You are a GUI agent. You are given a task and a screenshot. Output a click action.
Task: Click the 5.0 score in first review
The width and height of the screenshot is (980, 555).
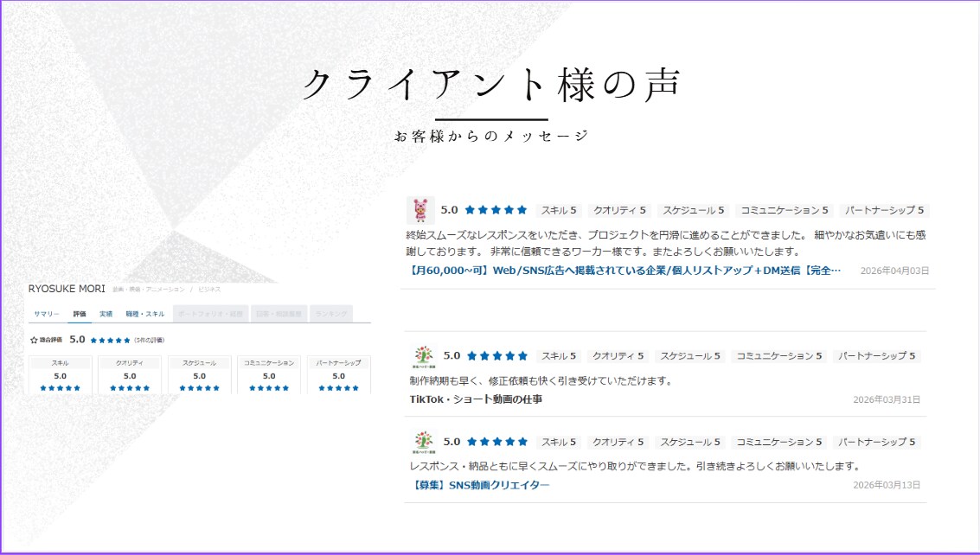coord(450,210)
